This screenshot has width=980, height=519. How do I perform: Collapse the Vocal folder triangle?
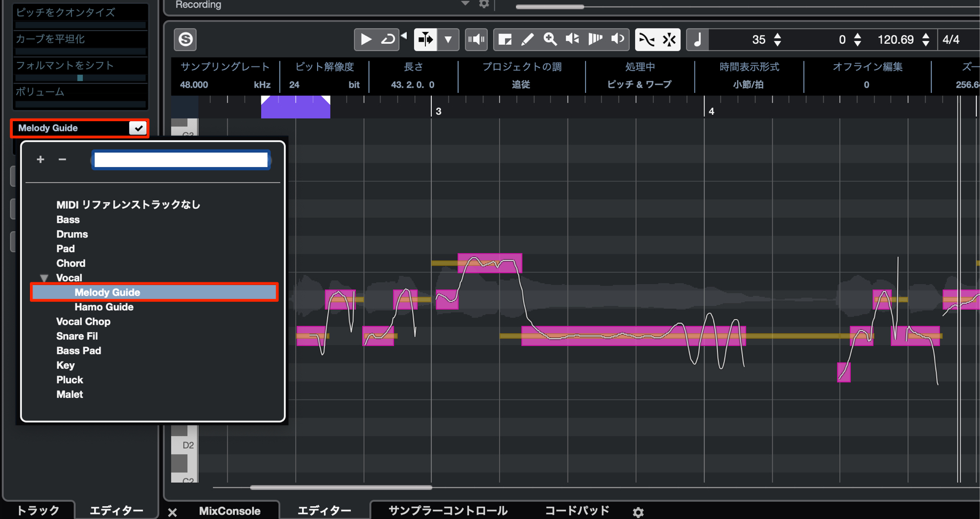(x=44, y=278)
